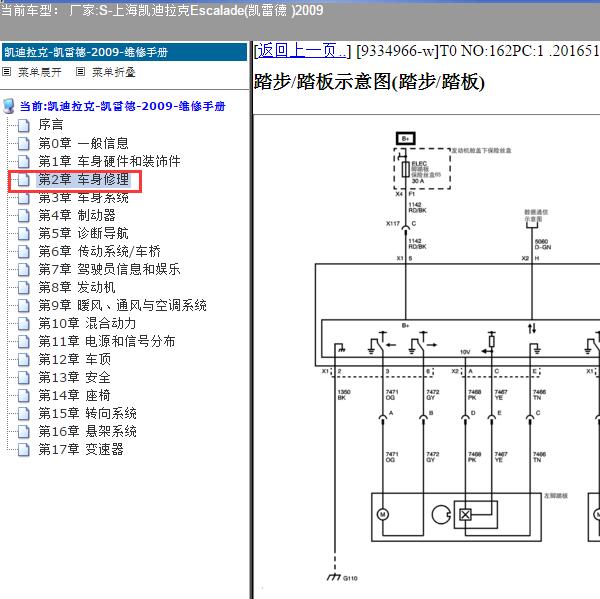Click the page icon beside 第8章 发动机
This screenshot has height=599, width=600.
point(24,287)
